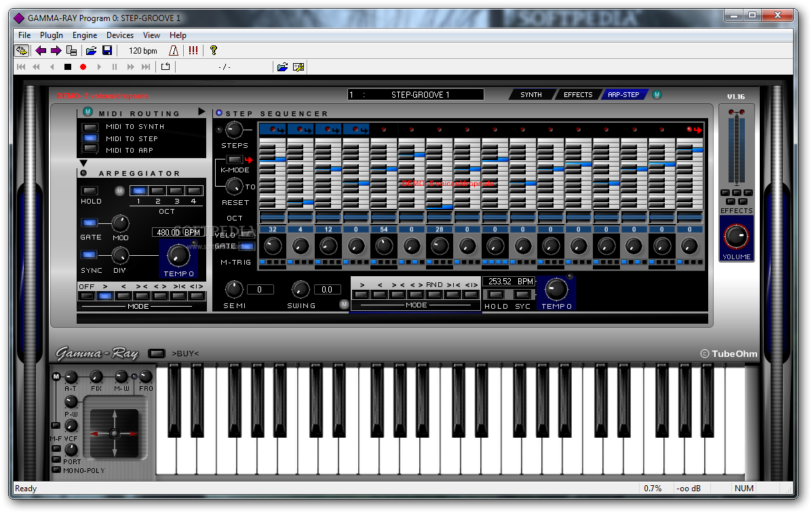Open the PlugIn menu

coord(52,35)
